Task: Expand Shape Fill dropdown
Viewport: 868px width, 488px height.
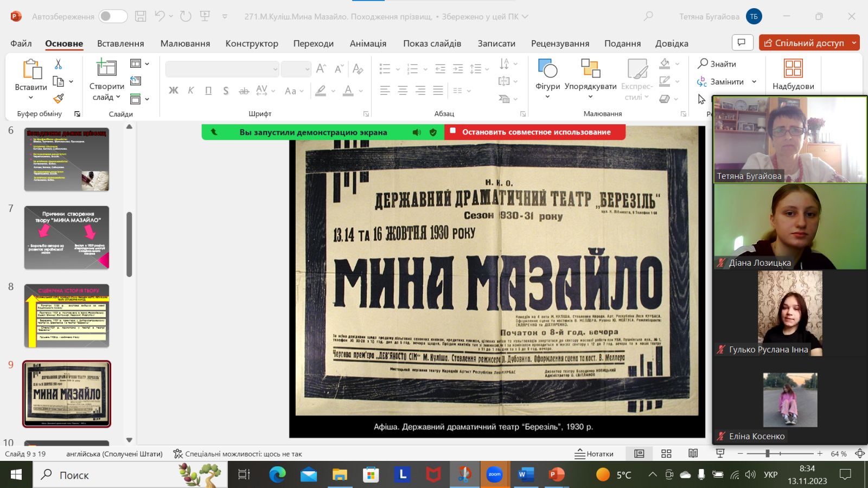Action: point(678,64)
